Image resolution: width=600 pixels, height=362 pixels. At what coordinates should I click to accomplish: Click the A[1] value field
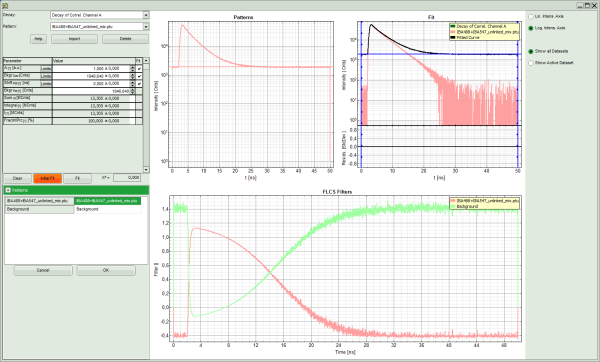(x=91, y=68)
